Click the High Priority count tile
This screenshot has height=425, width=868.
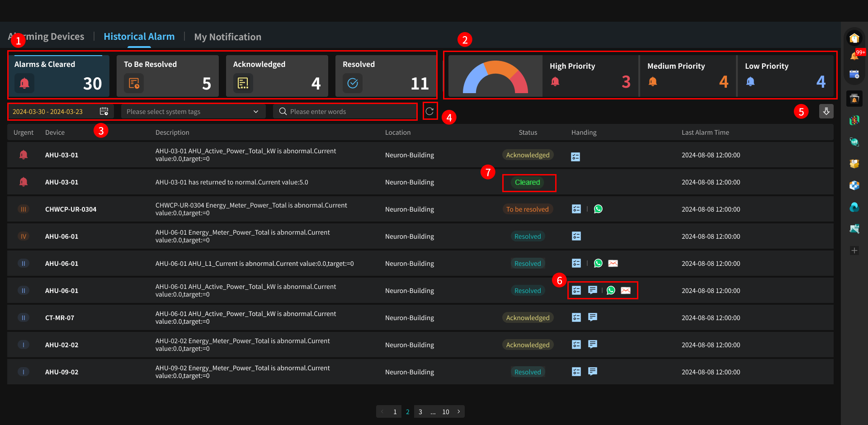(590, 76)
